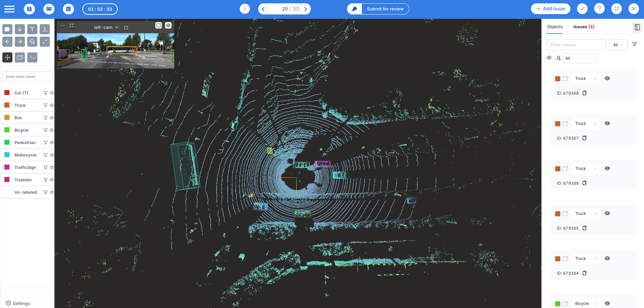Image resolution: width=644 pixels, height=308 pixels.
Task: Toggle visibility of Car (T) class
Action: coord(52,93)
